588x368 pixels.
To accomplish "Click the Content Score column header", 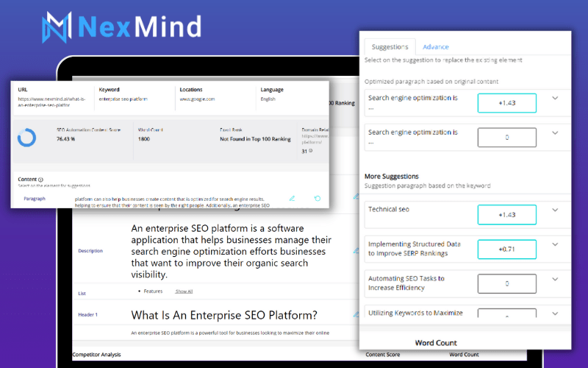I will 382,355.
